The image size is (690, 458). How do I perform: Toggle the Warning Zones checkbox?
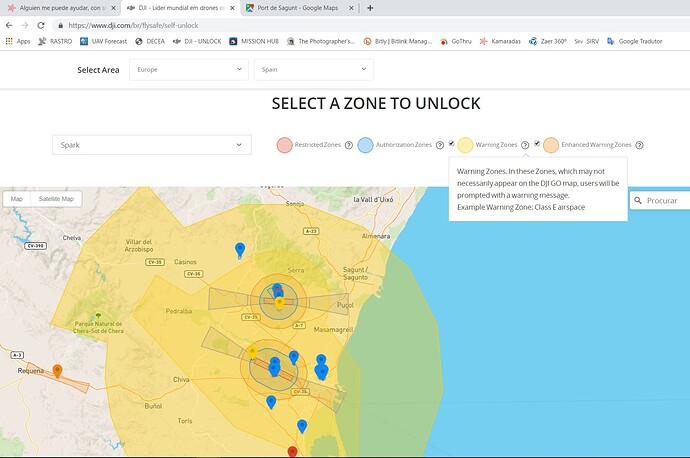[451, 143]
